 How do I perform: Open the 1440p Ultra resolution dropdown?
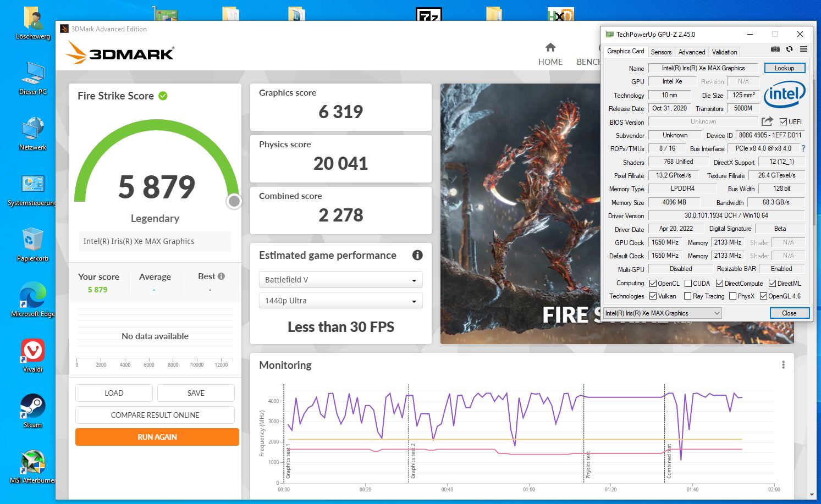pos(340,300)
